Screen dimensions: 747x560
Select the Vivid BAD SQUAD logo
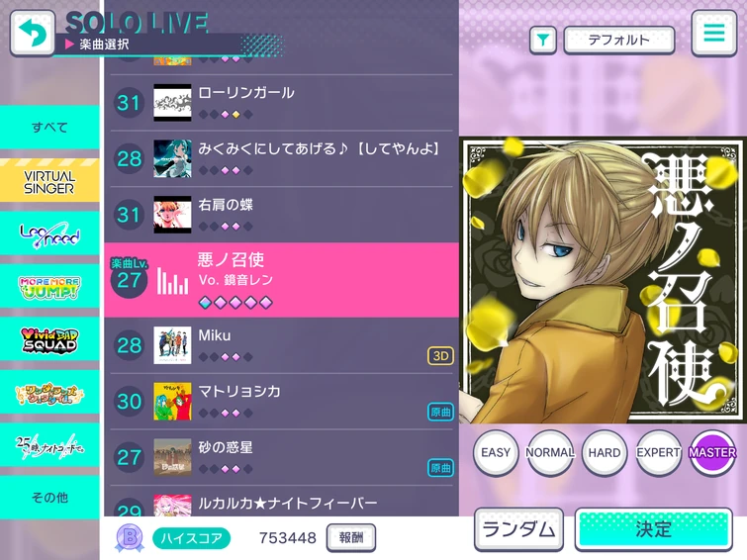[x=49, y=340]
